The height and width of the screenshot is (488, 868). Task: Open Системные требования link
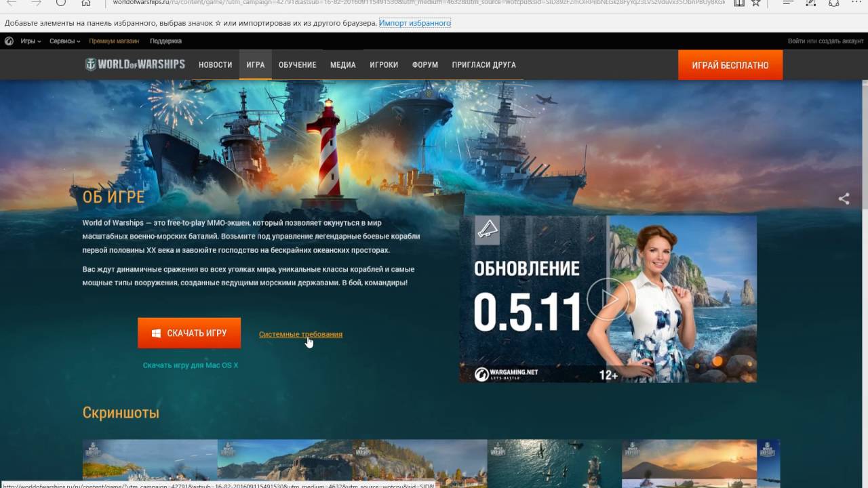click(300, 334)
